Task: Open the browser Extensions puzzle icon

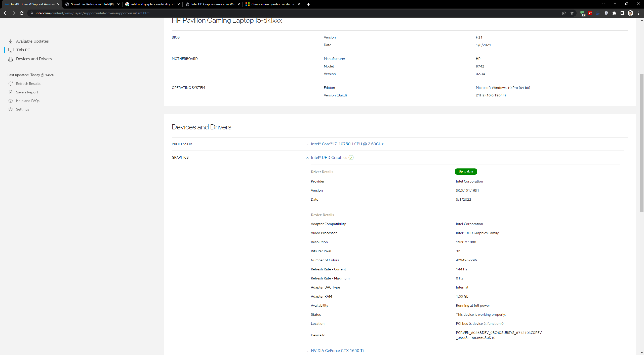Action: pos(614,13)
